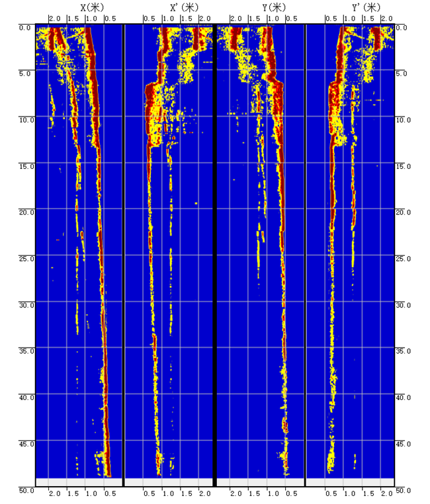
Task: Click top 2.0 tick of Y' panel
Action: pos(387,19)
